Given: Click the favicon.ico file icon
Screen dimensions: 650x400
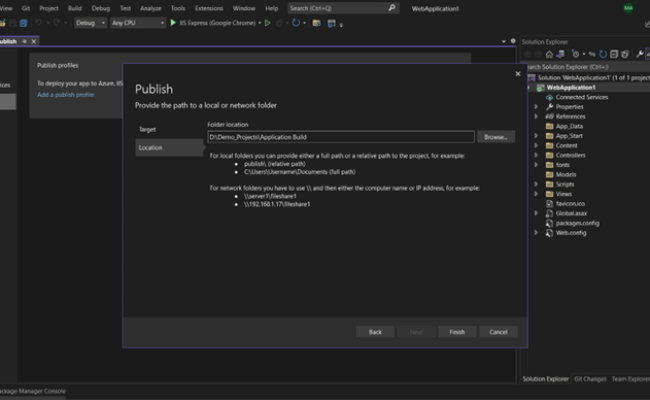Looking at the screenshot, I should click(549, 204).
